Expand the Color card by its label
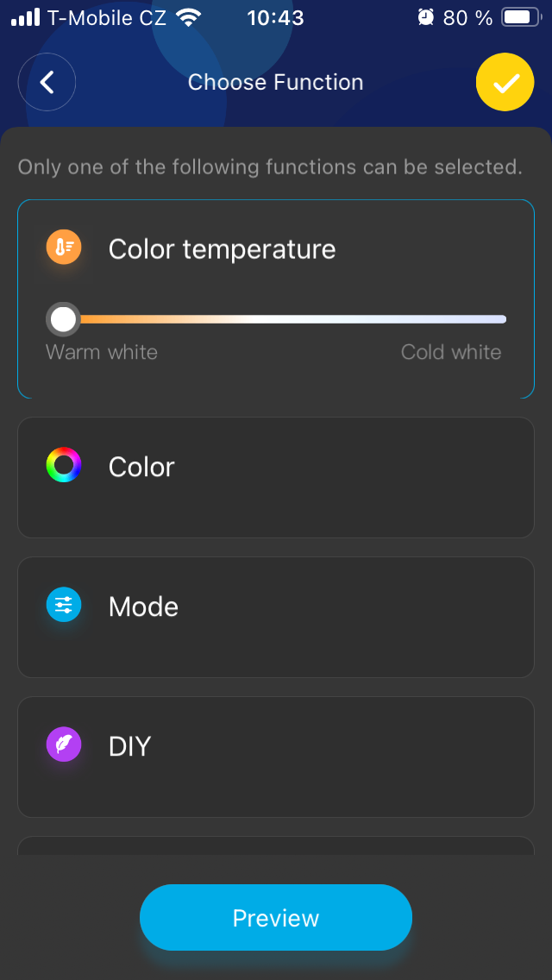Image resolution: width=552 pixels, height=980 pixels. coord(141,467)
